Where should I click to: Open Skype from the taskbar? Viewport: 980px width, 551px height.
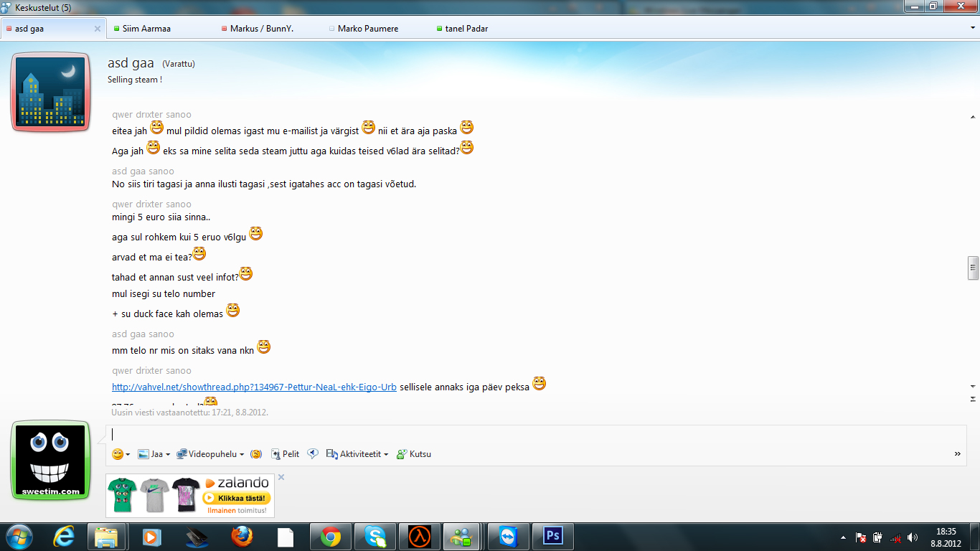(x=375, y=537)
